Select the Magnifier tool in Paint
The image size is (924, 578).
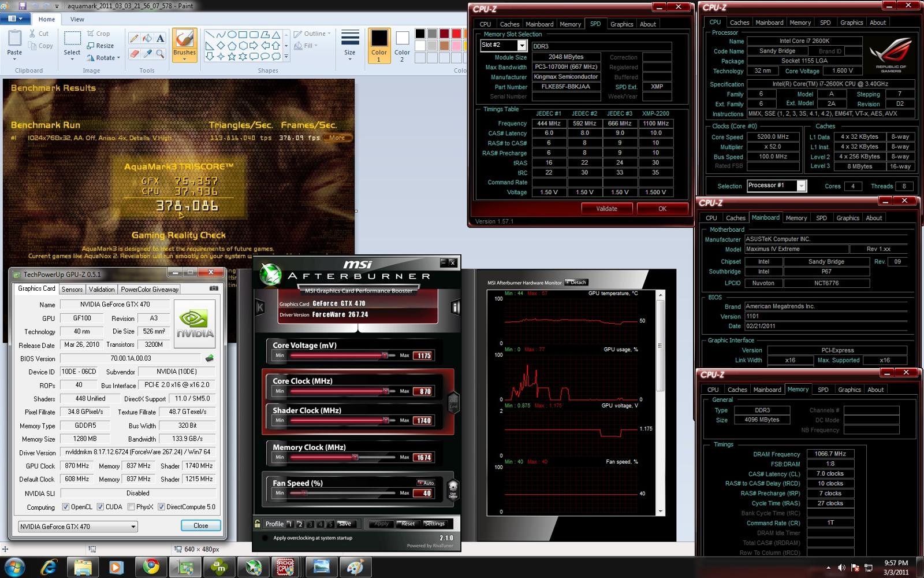161,53
